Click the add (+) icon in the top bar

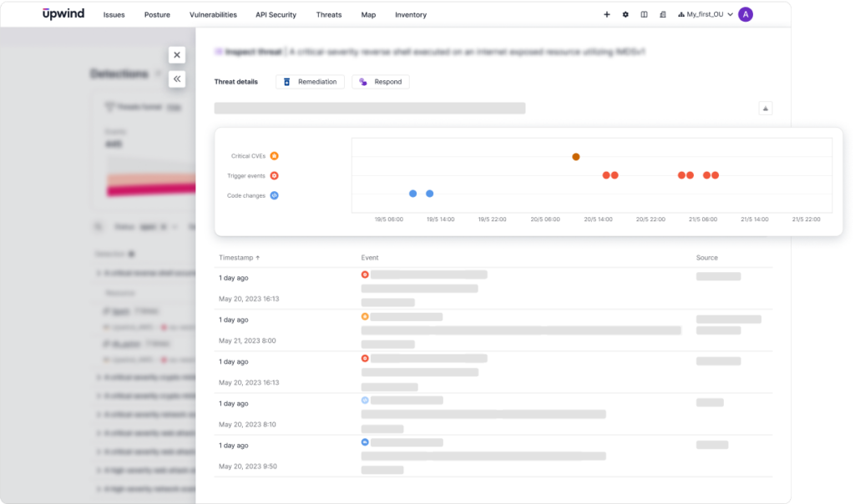608,14
